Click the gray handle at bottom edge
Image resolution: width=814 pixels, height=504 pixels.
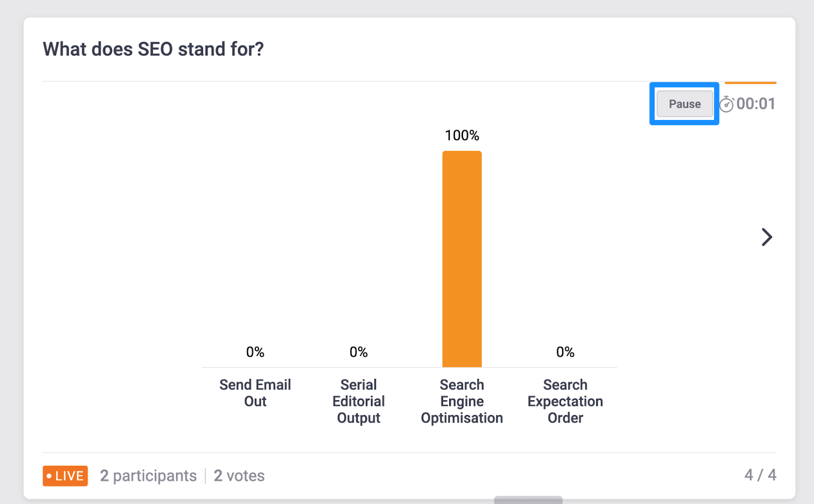[x=528, y=500]
